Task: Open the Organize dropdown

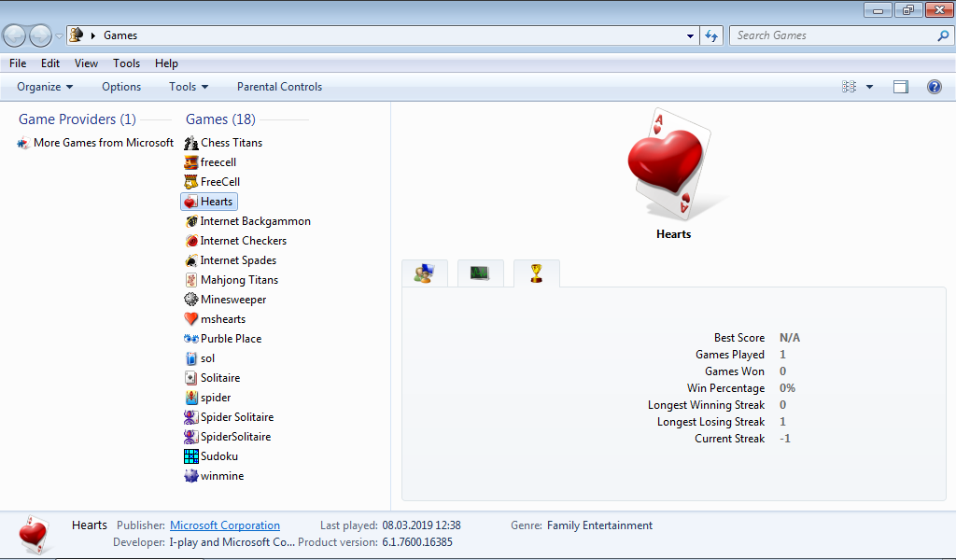Action: (45, 87)
